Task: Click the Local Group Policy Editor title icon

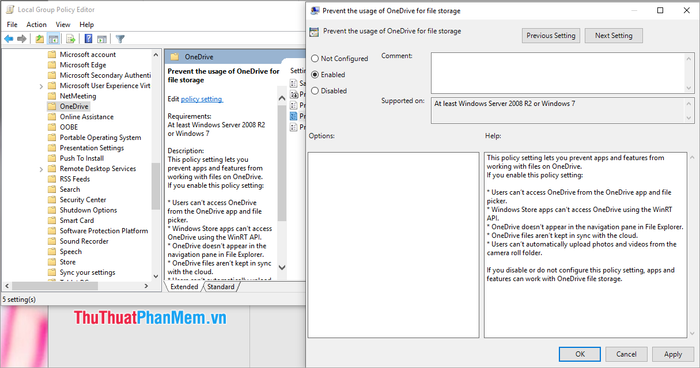Action: pos(10,9)
